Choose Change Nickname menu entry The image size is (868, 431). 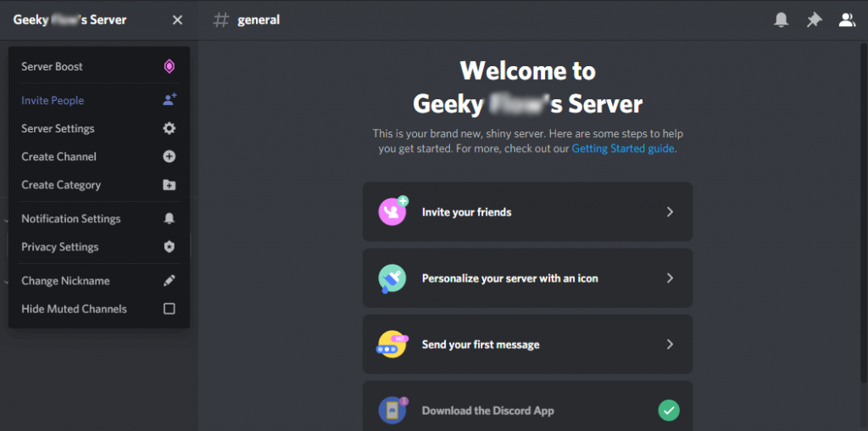[x=98, y=281]
